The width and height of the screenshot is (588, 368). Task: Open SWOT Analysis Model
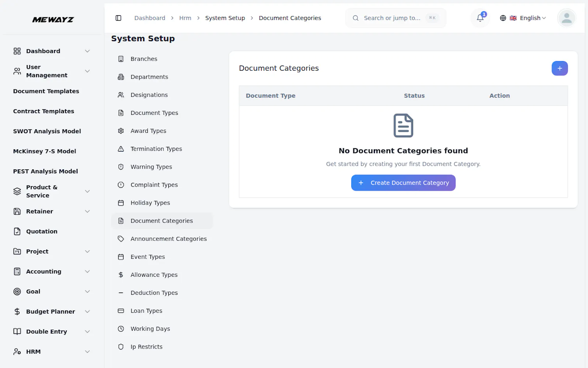[47, 131]
